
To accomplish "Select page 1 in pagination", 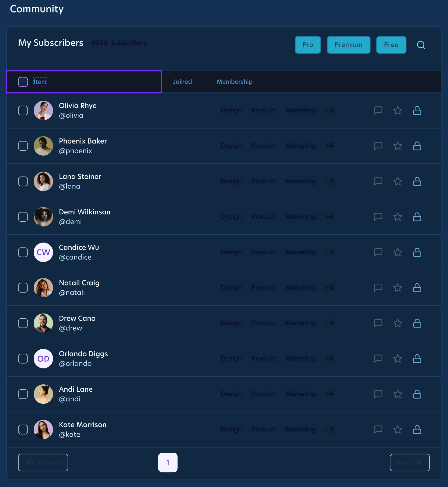I will click(x=168, y=462).
